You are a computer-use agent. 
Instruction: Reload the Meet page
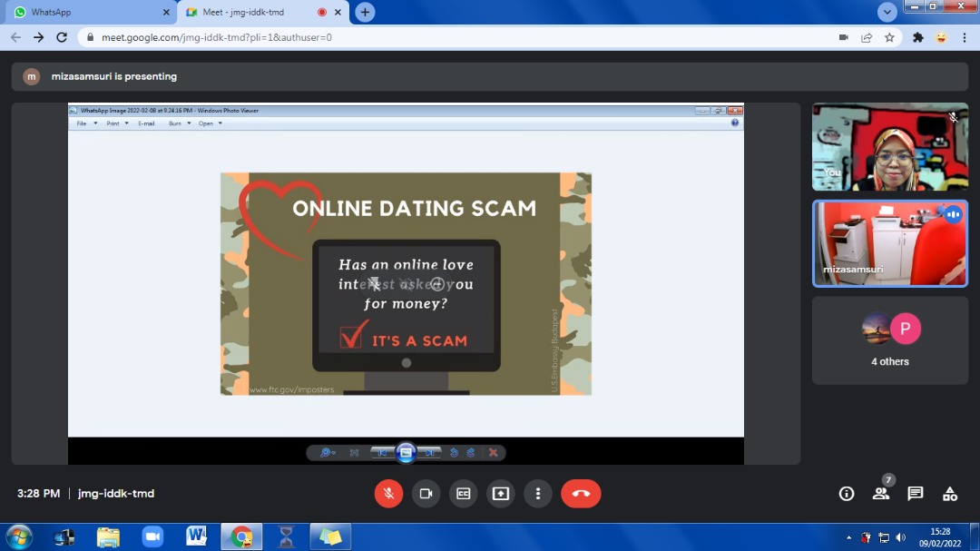[x=62, y=37]
